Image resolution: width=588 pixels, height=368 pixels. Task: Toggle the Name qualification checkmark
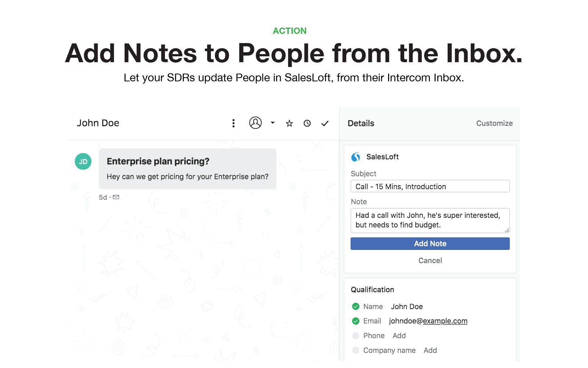coord(356,307)
